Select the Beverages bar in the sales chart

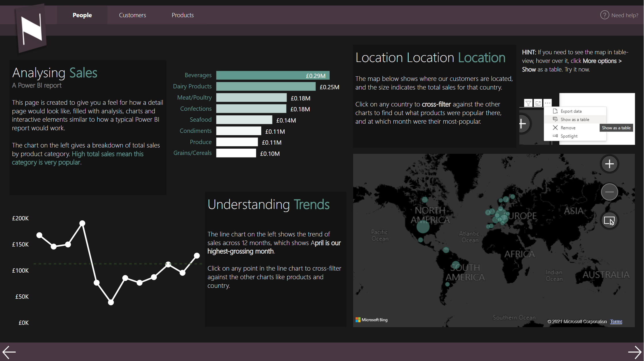[x=272, y=75]
